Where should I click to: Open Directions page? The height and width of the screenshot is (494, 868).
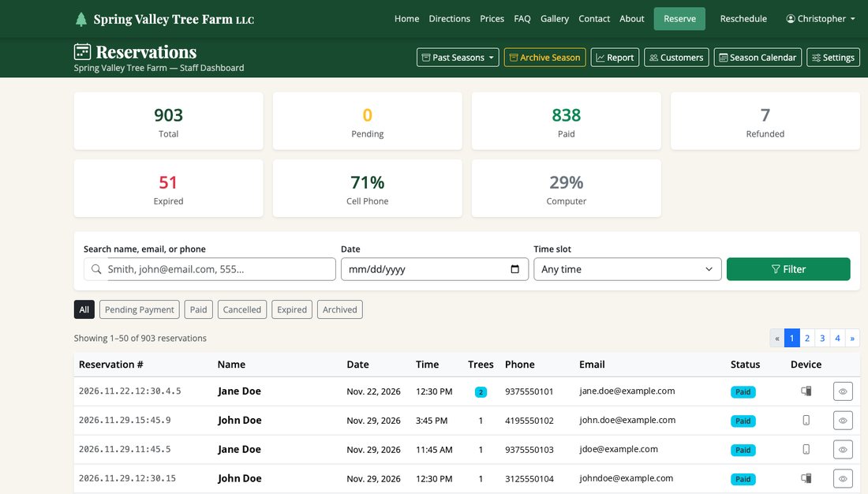[450, 19]
